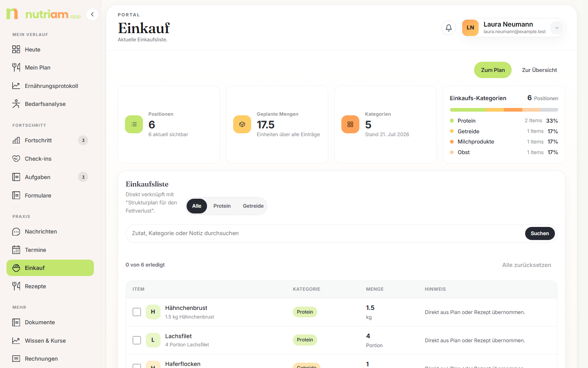Click the Geplante Mengen box icon

click(242, 124)
